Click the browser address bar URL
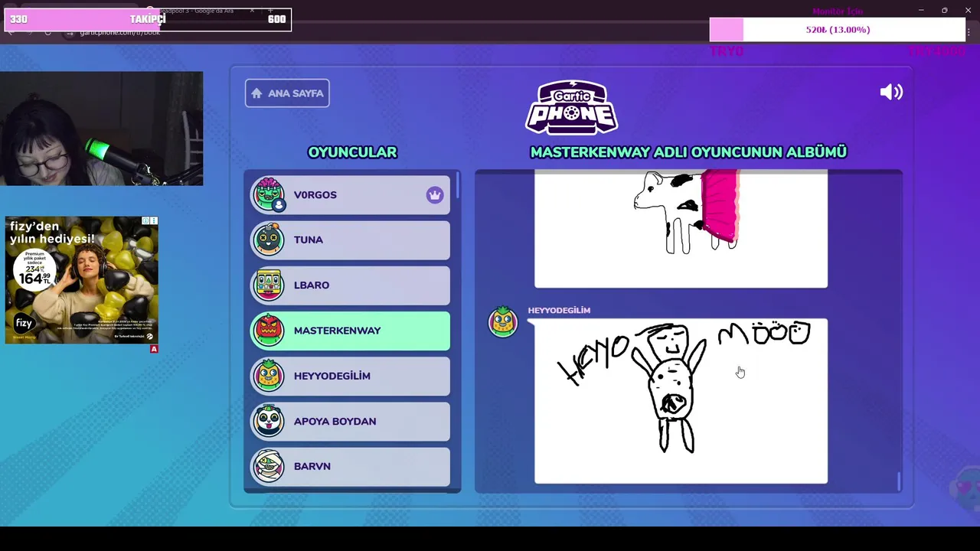The height and width of the screenshot is (551, 980). pos(120,33)
